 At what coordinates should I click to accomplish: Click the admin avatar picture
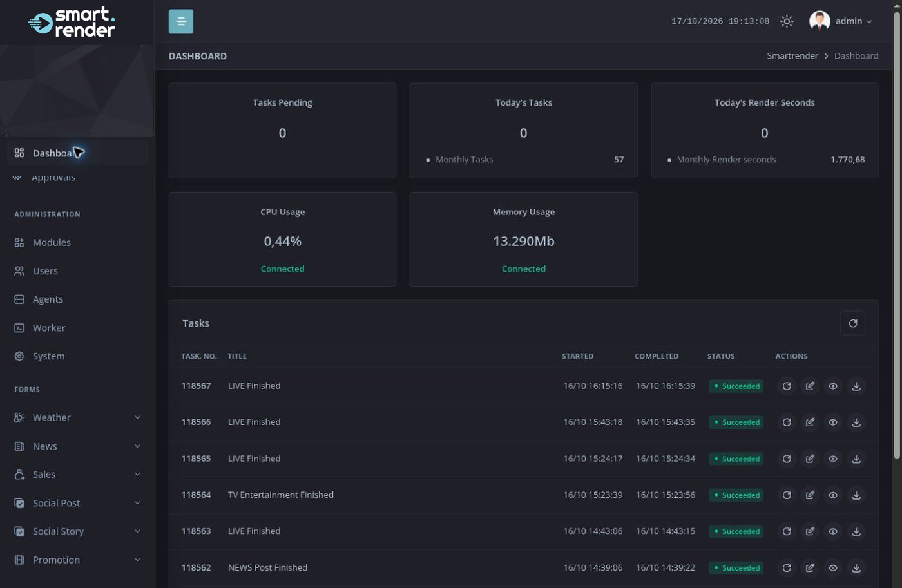coord(820,21)
